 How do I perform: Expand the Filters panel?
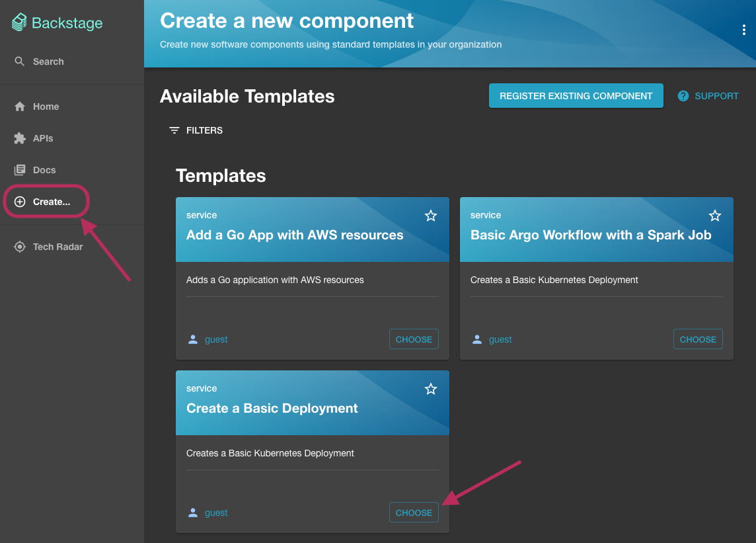point(196,130)
